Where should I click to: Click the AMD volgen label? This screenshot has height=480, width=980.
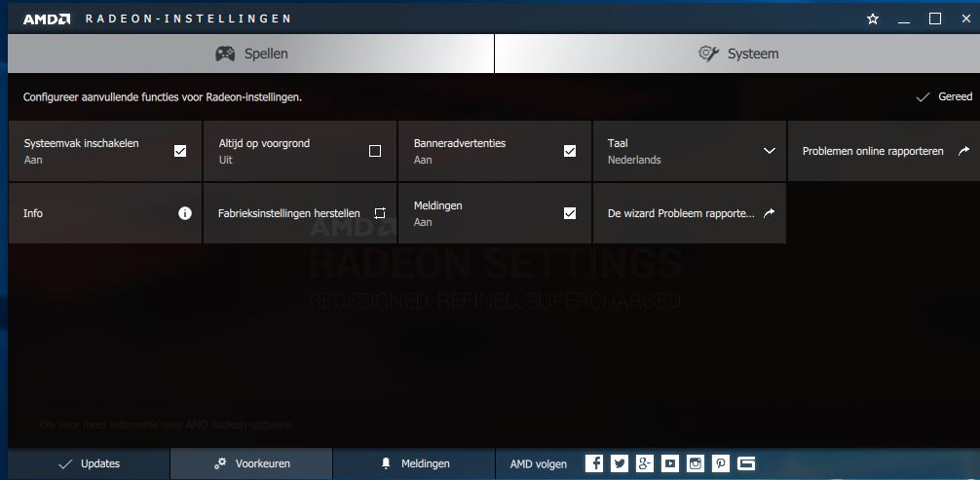pos(539,464)
